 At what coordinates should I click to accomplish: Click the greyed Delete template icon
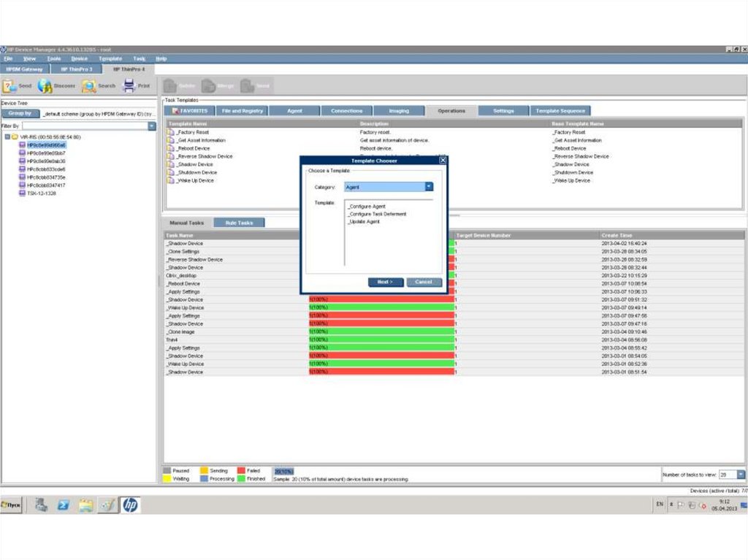(170, 86)
